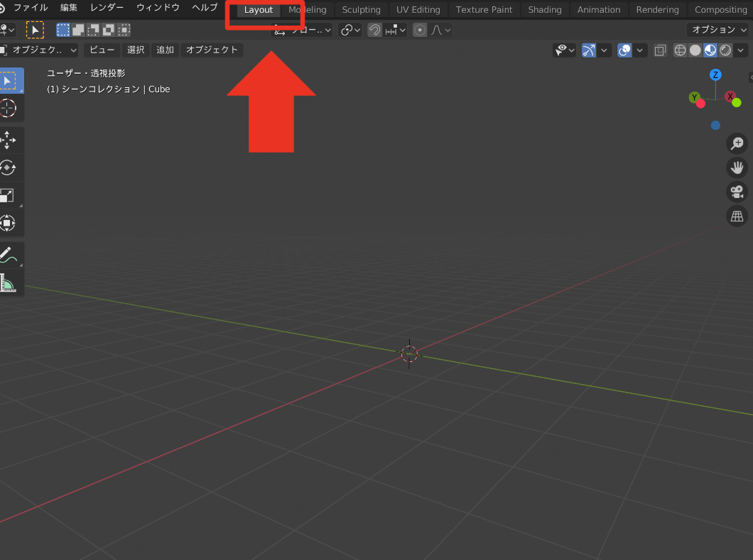Image resolution: width=753 pixels, height=560 pixels.
Task: Click the X axis on the navigation gizmo
Action: 730,97
